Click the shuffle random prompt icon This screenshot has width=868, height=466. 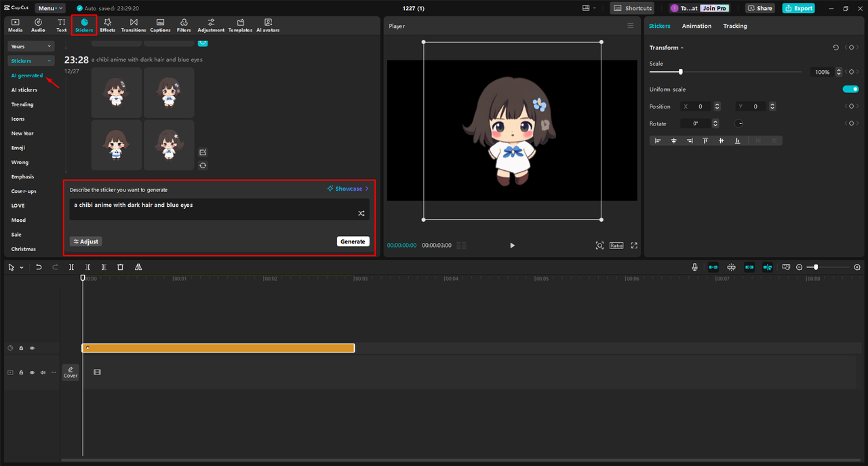(361, 213)
